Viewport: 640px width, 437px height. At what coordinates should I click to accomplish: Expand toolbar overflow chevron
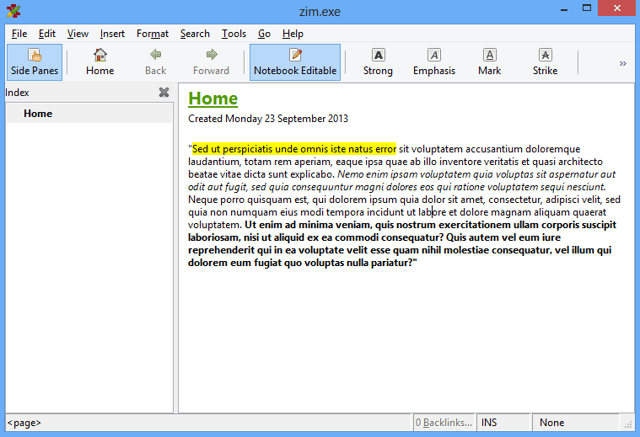[x=623, y=63]
